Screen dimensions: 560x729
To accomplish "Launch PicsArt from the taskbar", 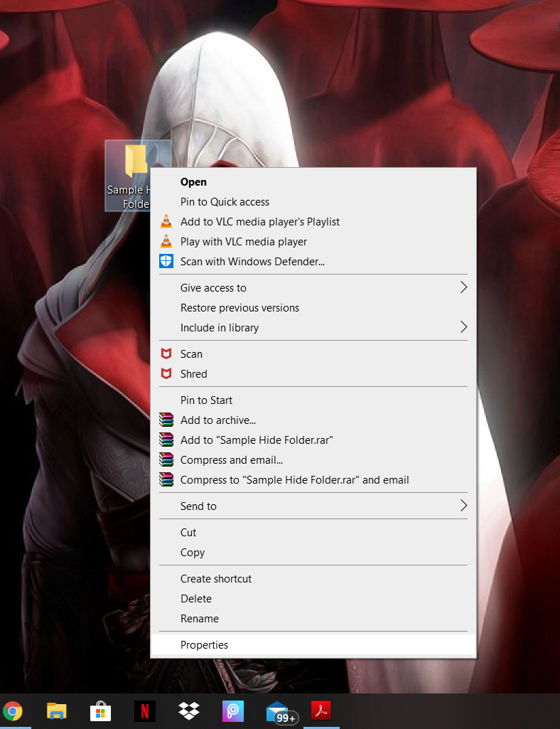I will tap(233, 711).
